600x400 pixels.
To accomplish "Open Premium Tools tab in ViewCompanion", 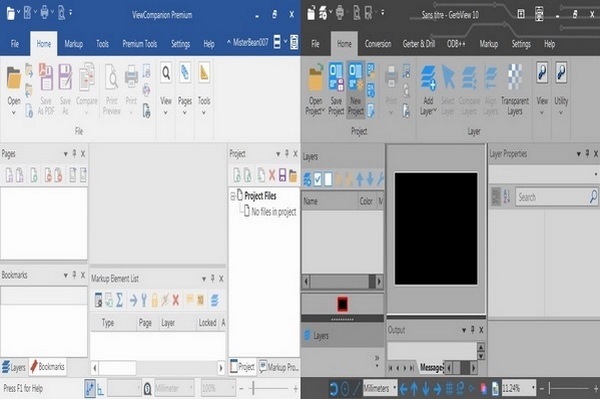I will [x=140, y=44].
